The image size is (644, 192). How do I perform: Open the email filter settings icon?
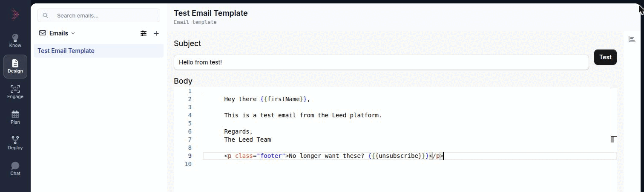(144, 33)
